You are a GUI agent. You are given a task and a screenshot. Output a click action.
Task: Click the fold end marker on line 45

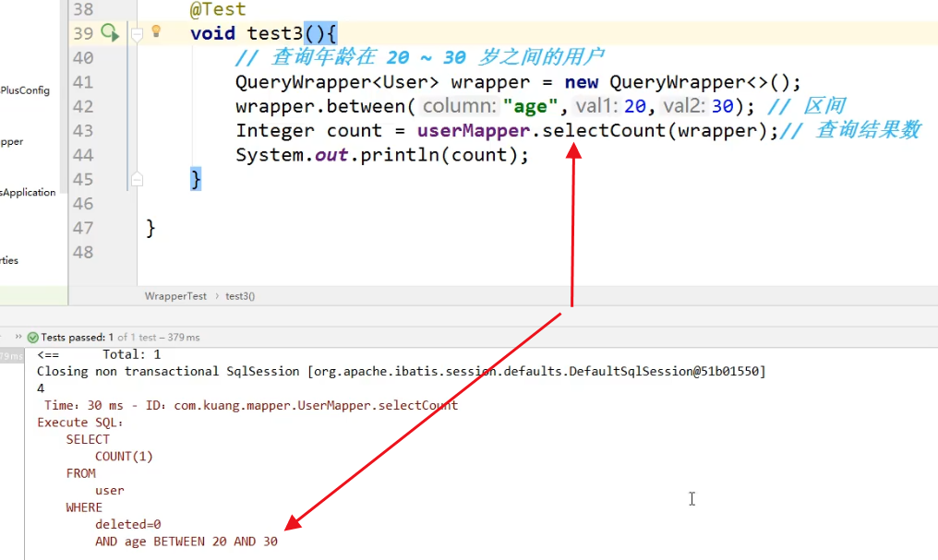point(137,179)
